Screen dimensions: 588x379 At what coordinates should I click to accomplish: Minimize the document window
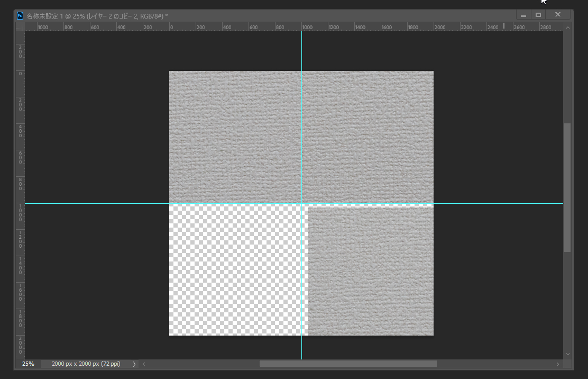pos(523,15)
